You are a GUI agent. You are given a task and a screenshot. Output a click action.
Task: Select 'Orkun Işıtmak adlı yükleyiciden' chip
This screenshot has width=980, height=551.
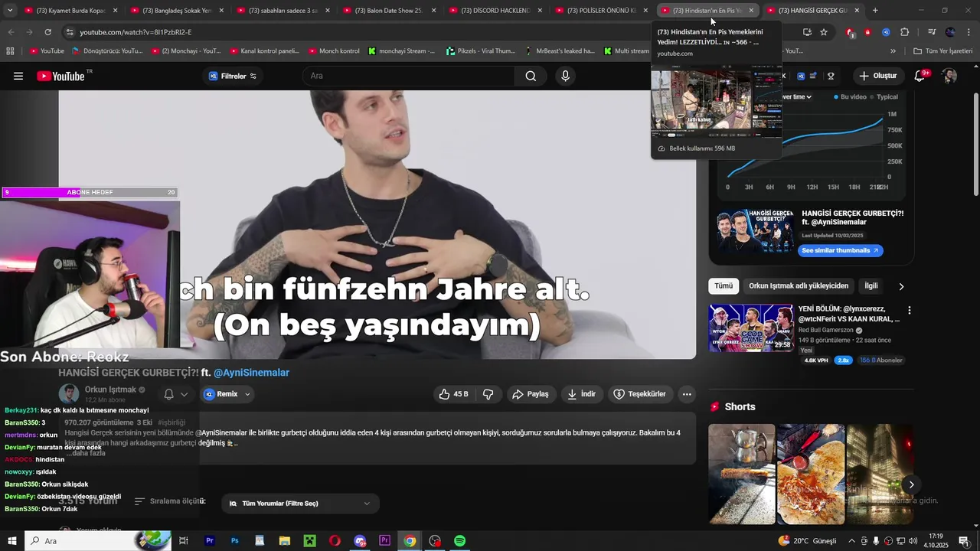(x=799, y=285)
